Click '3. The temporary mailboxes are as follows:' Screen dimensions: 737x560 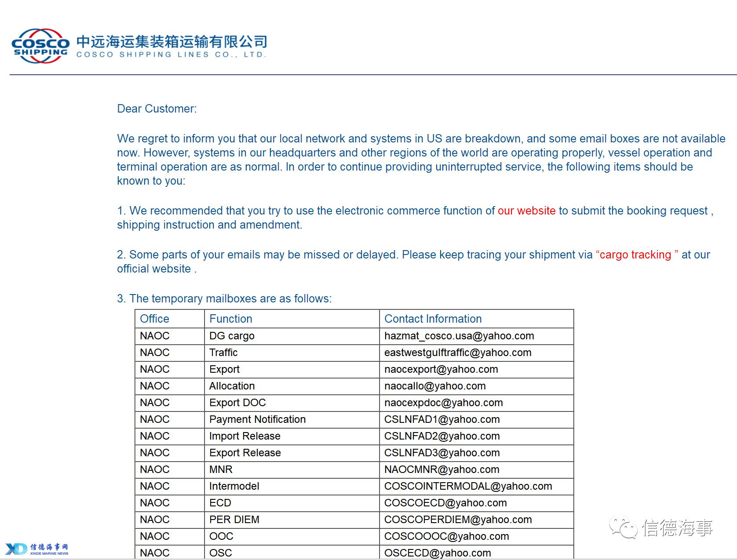click(x=224, y=298)
